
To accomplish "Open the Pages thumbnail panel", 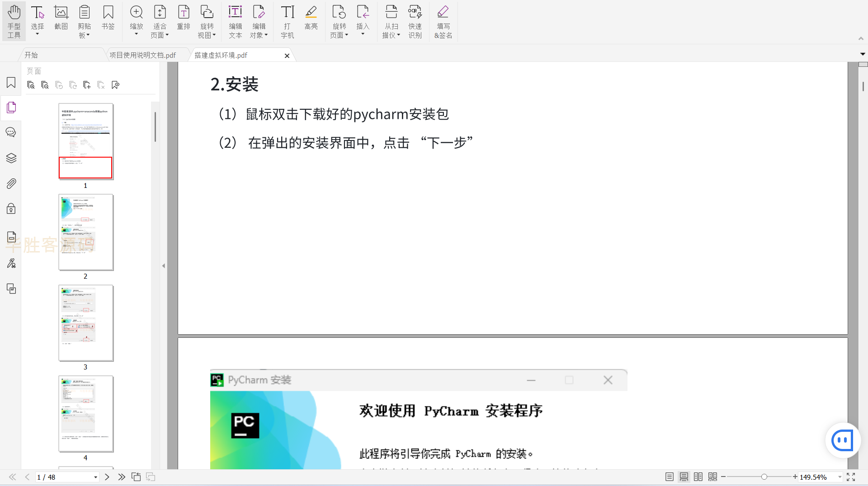I will (11, 107).
